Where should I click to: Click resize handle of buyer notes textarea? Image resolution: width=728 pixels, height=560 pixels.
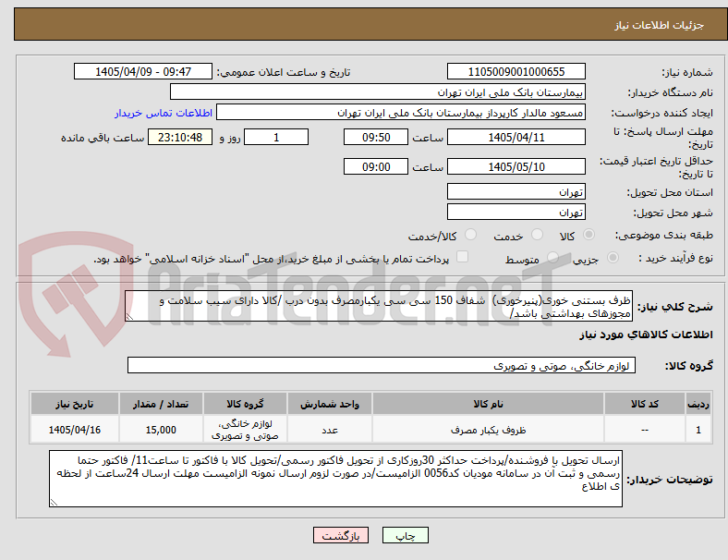coord(54,503)
